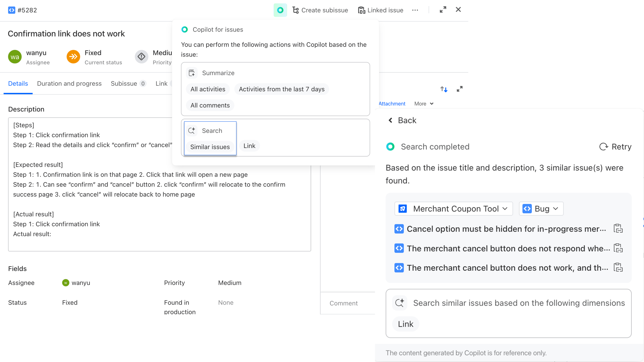Select the All activities summarize option

(208, 89)
